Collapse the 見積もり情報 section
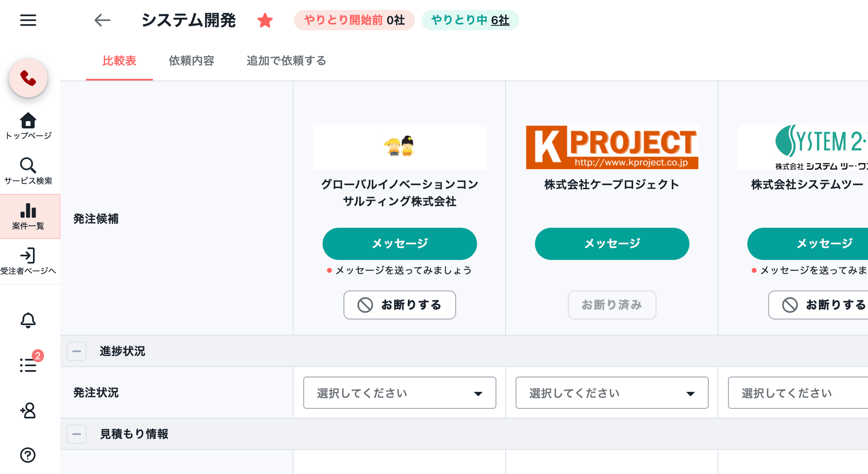Image resolution: width=868 pixels, height=474 pixels. [77, 434]
